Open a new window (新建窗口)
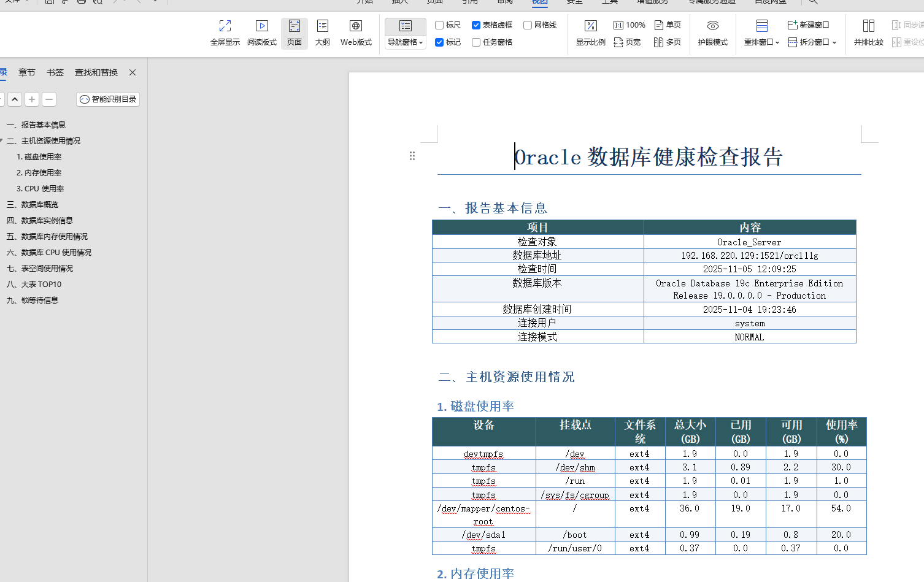The image size is (924, 582). pyautogui.click(x=808, y=25)
